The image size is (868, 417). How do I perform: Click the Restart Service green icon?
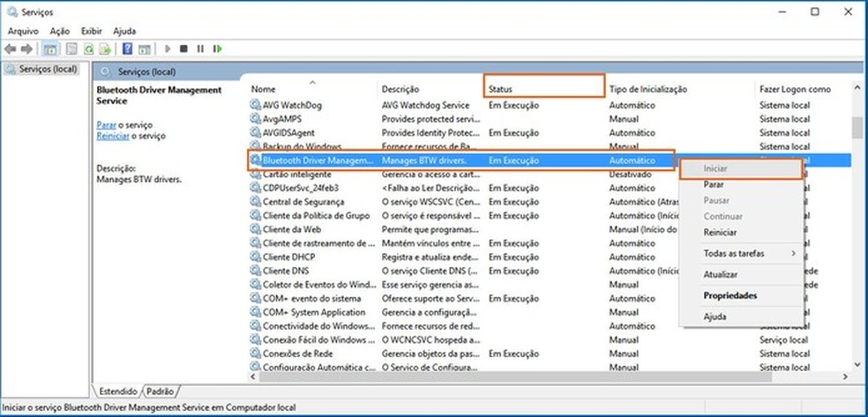tap(218, 48)
